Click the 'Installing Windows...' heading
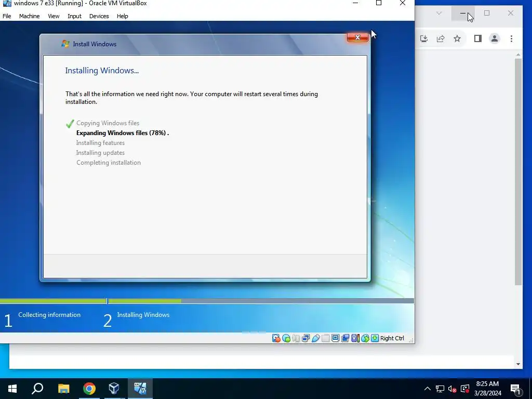Viewport: 532px width, 399px height. coord(102,71)
